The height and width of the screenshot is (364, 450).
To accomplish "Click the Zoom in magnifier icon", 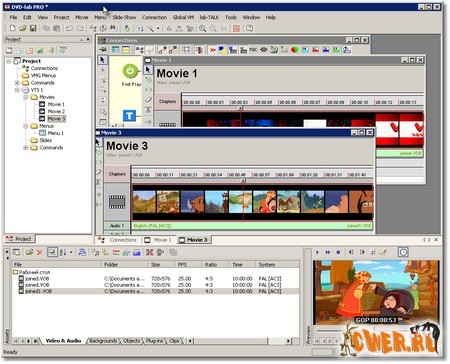I will point(202,28).
